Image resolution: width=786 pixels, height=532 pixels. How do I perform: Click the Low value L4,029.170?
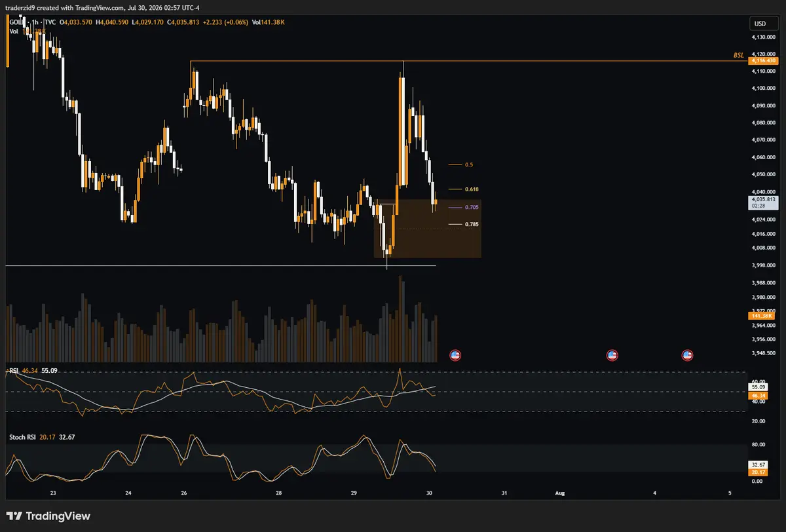149,22
